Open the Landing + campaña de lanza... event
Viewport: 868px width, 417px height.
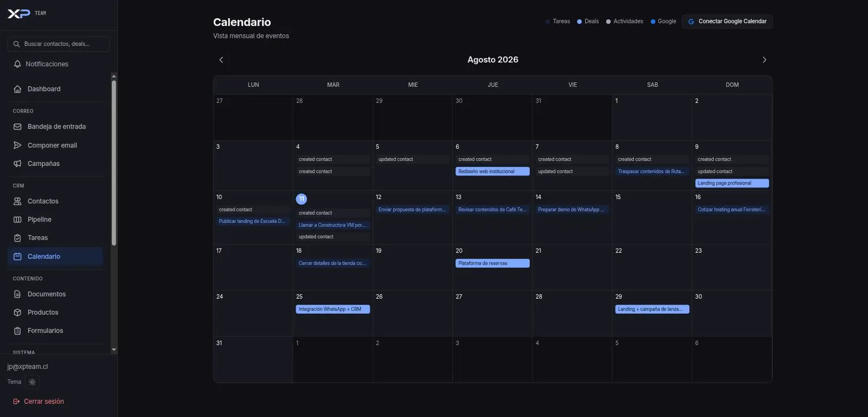[x=652, y=309]
